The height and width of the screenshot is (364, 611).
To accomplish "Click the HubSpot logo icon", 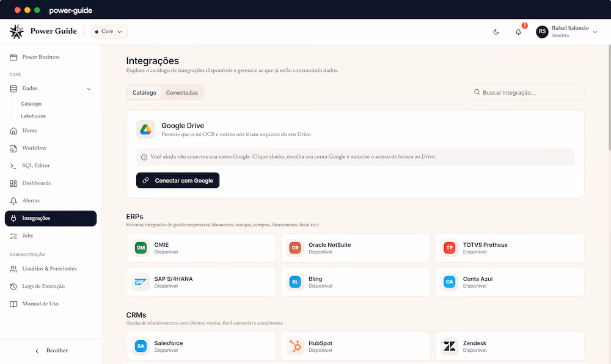I will click(295, 346).
